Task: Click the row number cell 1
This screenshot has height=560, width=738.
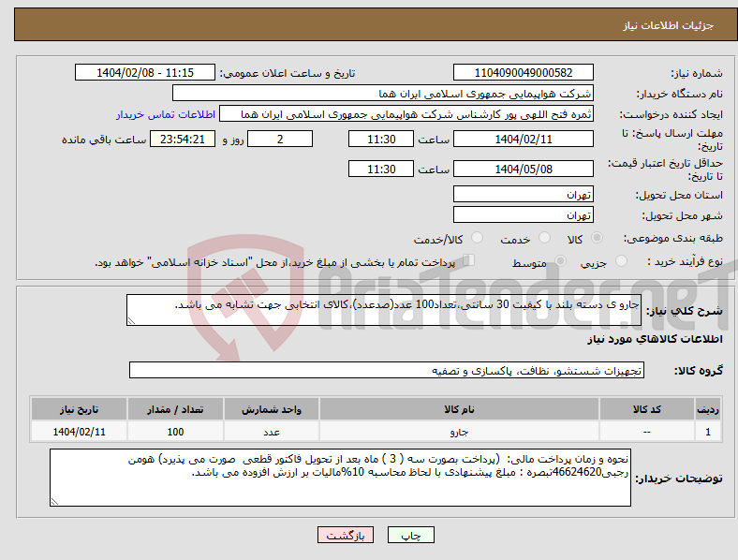Action: 708,432
